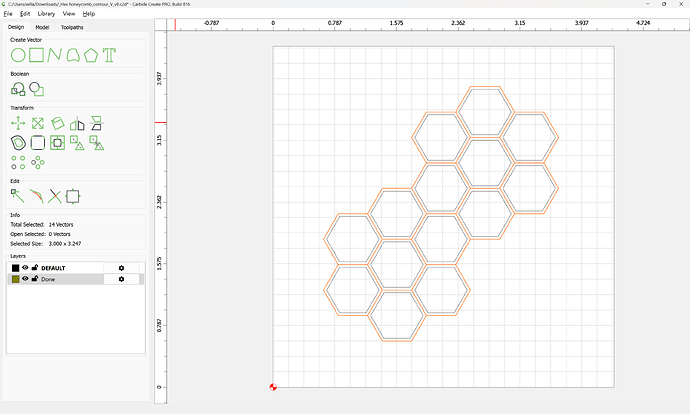Click the '0 Vectors' open selected value
The height and width of the screenshot is (414, 690).
(59, 234)
